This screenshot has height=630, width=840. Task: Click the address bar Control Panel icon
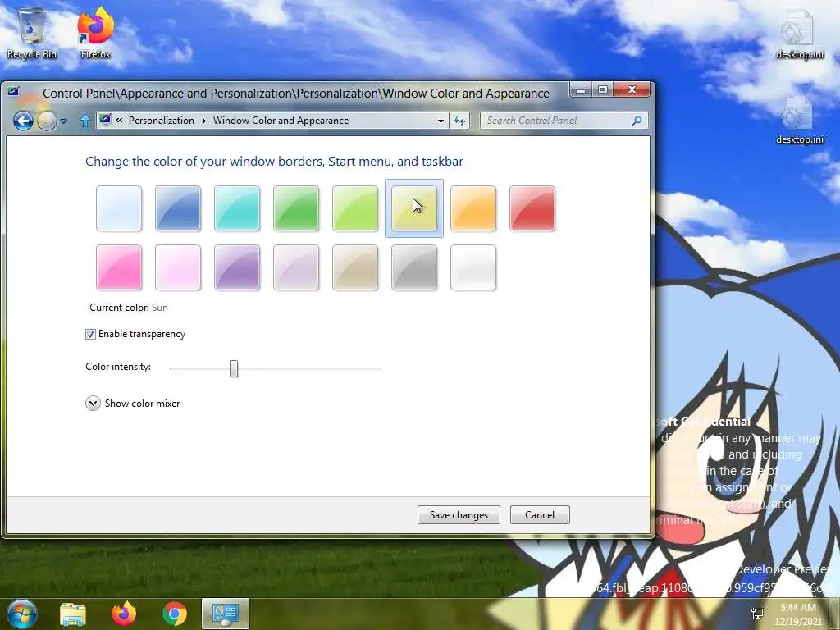(105, 120)
